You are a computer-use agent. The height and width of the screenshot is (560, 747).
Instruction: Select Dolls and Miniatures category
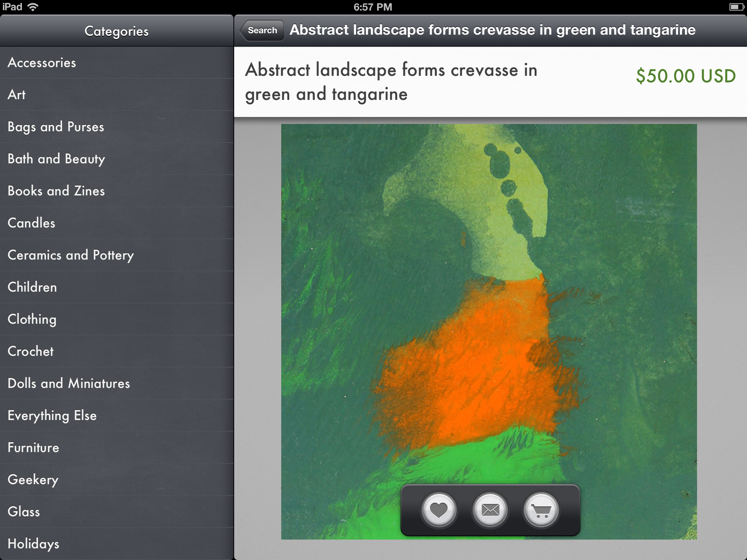[x=117, y=384]
